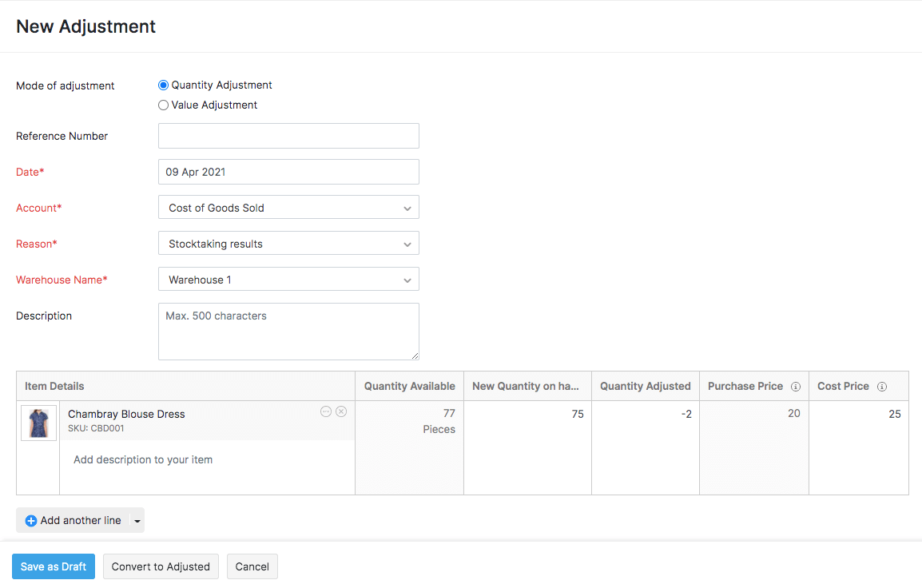Click the Cost Price info icon
The width and height of the screenshot is (922, 588).
pyautogui.click(x=882, y=386)
